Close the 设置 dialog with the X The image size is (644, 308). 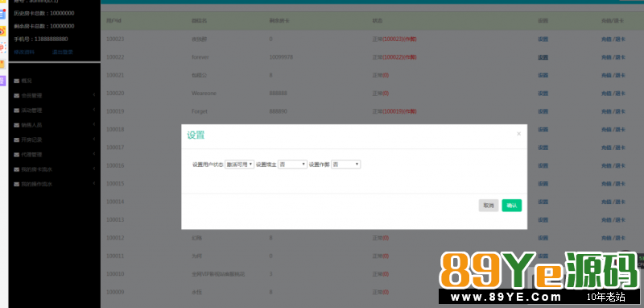tap(518, 134)
